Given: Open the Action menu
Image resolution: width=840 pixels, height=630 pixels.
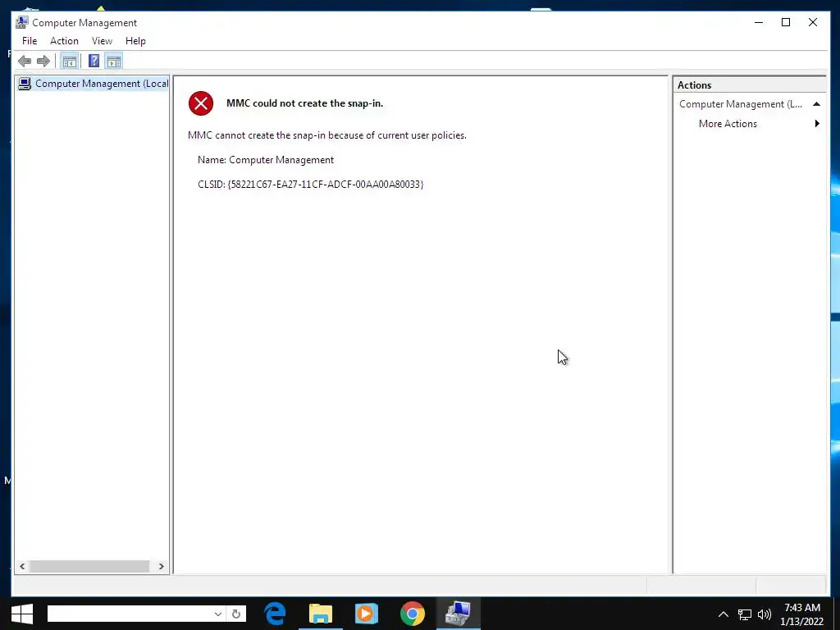Looking at the screenshot, I should 64,41.
